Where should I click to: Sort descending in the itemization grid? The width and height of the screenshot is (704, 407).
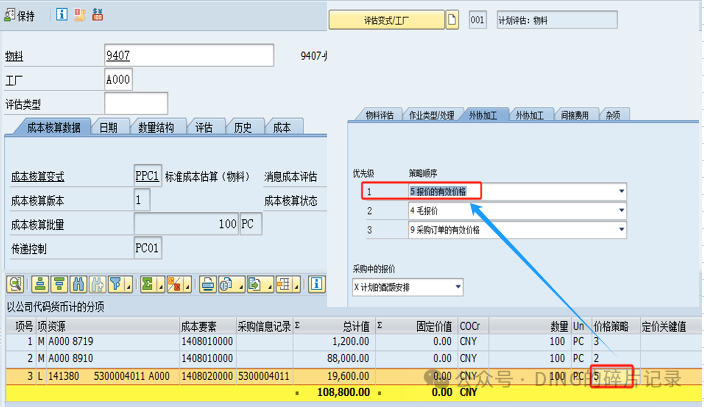pos(59,284)
